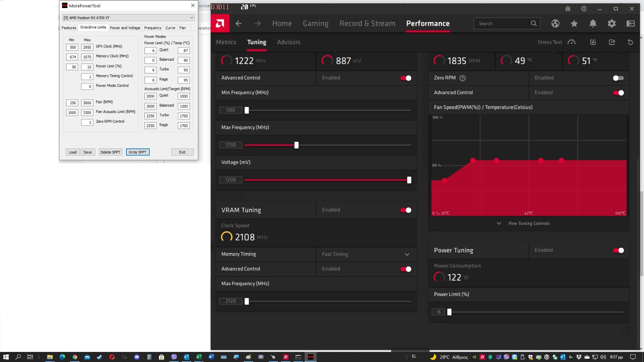
Task: Click the export/share tuning profile icon
Action: click(x=612, y=42)
